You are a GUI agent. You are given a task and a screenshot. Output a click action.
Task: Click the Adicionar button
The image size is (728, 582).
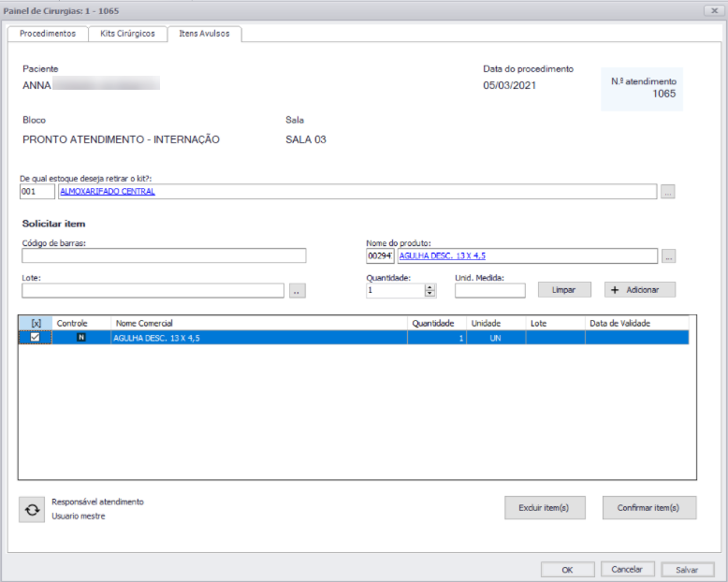640,290
